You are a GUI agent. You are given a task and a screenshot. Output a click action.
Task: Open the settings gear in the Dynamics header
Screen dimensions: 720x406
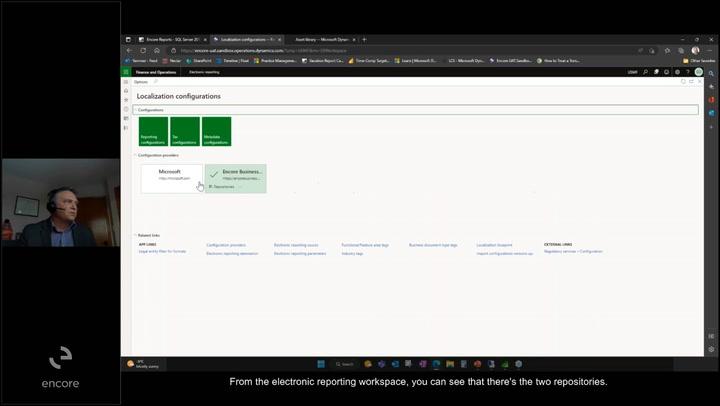(x=678, y=72)
